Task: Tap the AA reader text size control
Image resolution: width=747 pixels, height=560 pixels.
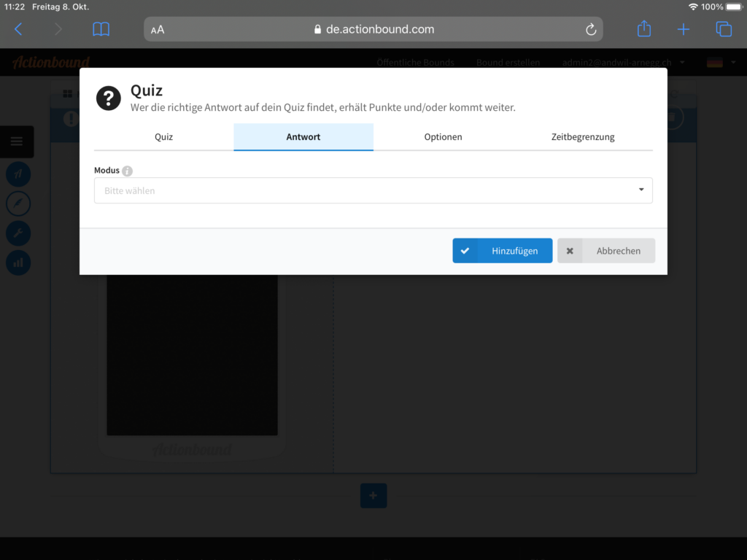Action: pyautogui.click(x=158, y=30)
